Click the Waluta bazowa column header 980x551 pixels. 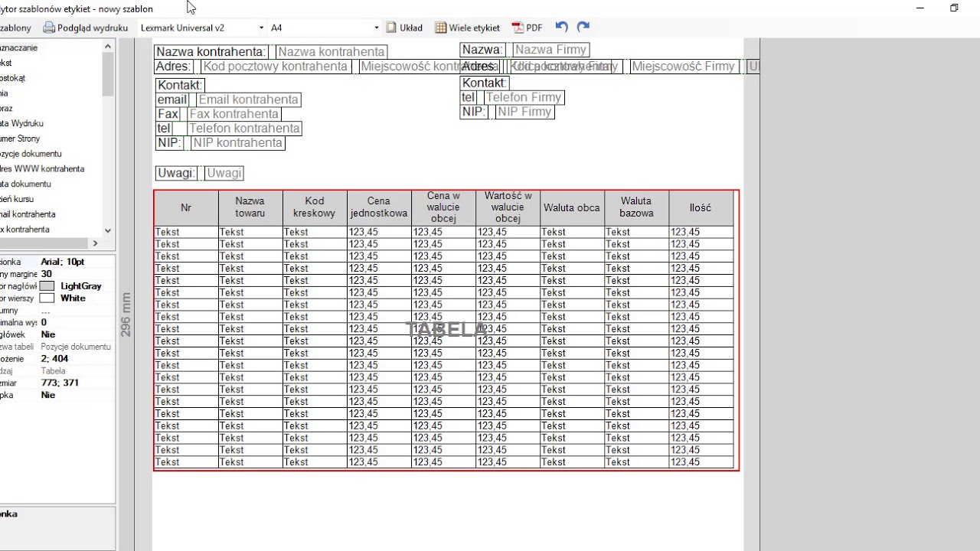[x=636, y=207]
